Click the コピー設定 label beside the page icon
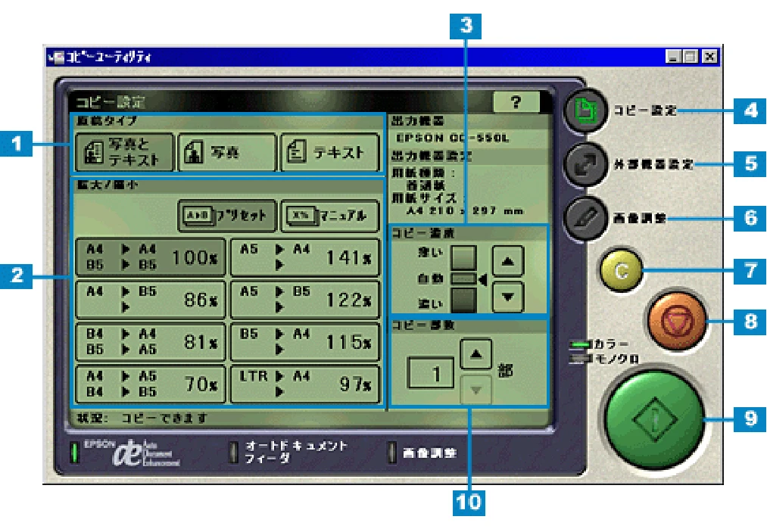Screen dimensions: 767x532 645,110
